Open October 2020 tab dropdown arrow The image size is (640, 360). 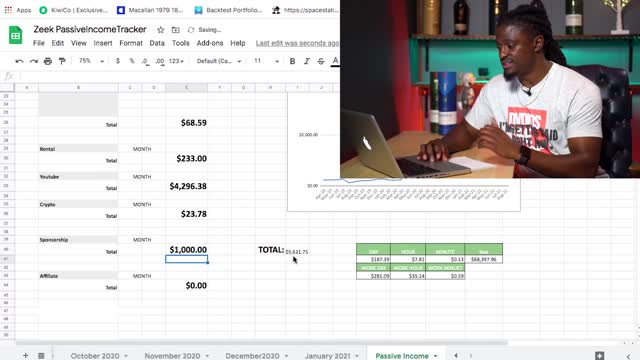126,356
